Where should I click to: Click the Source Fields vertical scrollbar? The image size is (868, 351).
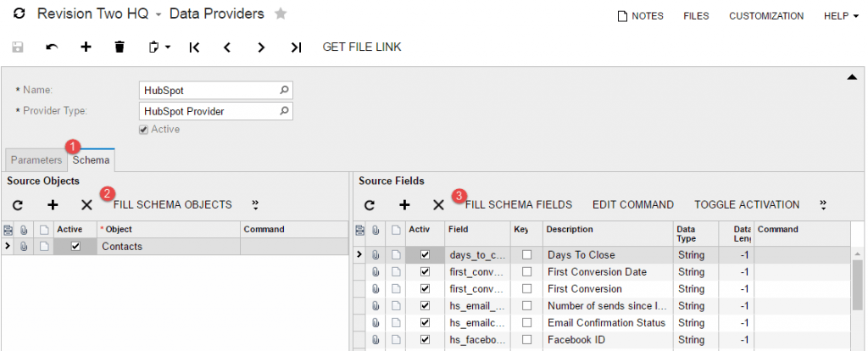pyautogui.click(x=857, y=285)
